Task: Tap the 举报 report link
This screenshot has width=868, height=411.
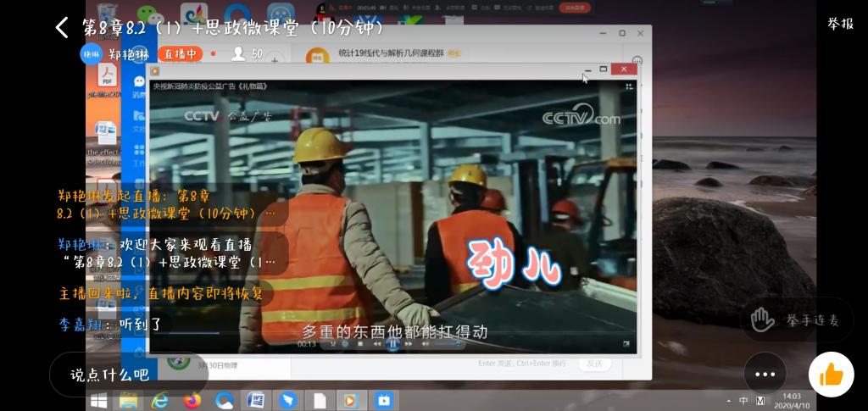Action: pos(839,24)
